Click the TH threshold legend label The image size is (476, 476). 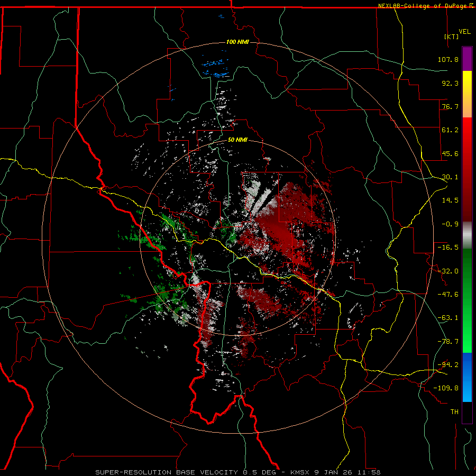(454, 411)
